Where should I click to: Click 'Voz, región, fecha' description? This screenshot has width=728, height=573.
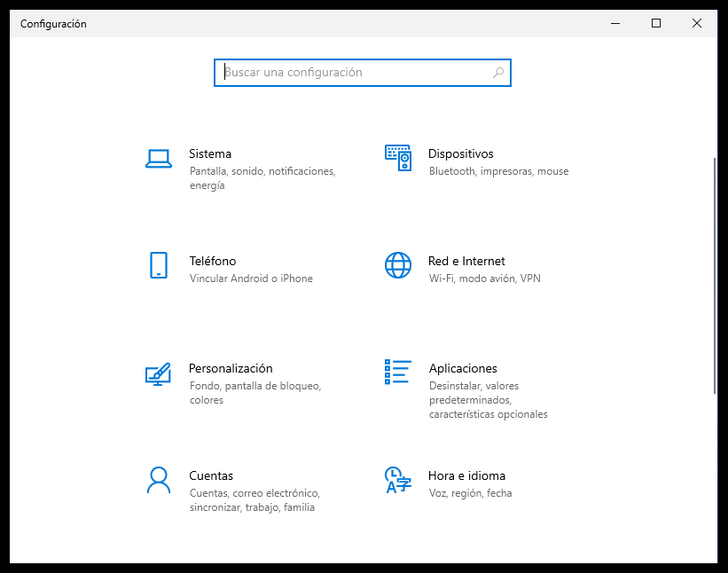click(x=470, y=493)
